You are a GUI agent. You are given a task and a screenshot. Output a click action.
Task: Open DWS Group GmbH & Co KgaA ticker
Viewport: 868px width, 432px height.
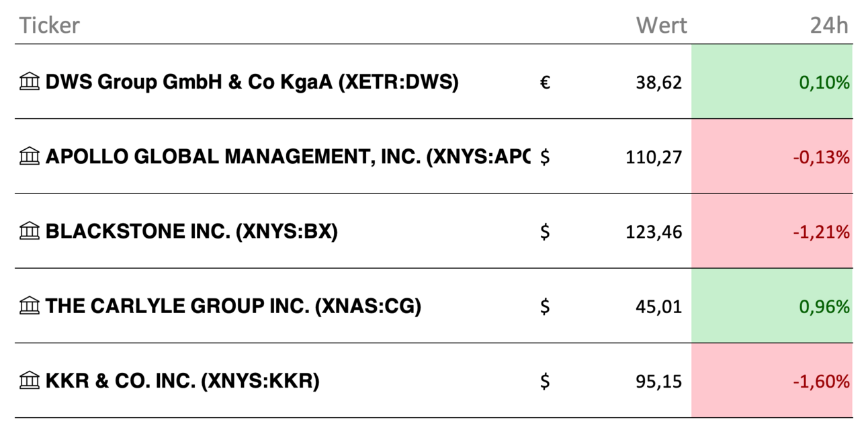tap(252, 82)
